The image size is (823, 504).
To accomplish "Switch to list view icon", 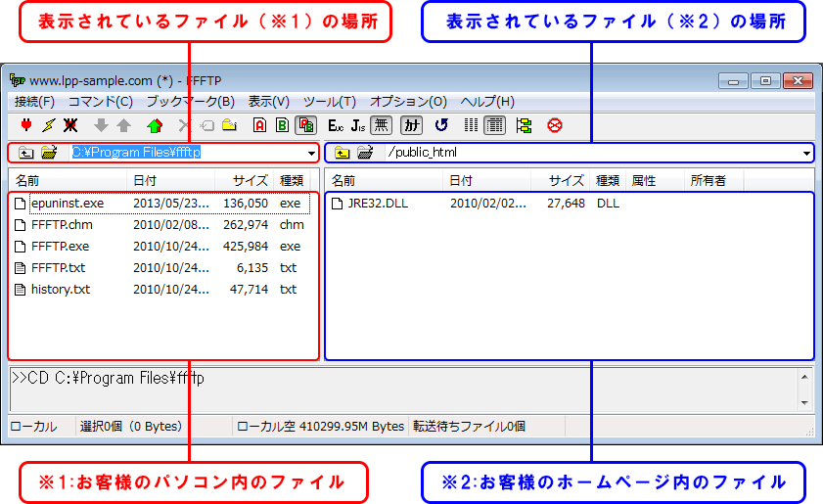I will [472, 125].
